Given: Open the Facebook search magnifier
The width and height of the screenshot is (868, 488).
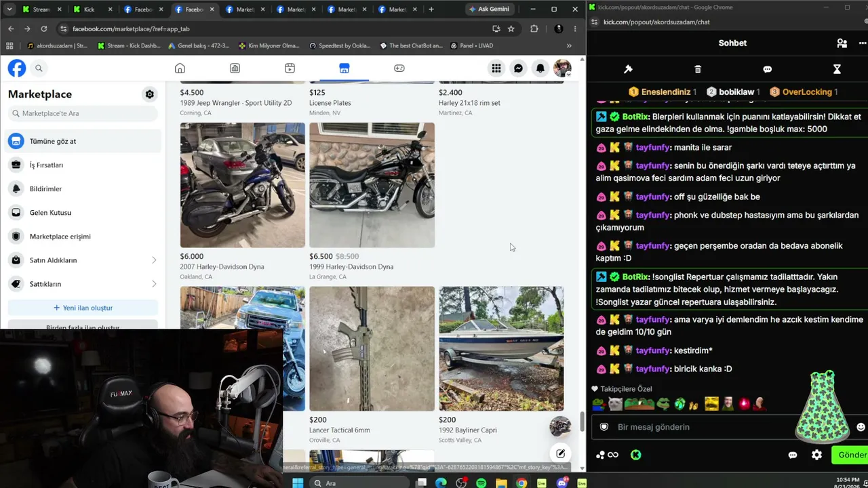Looking at the screenshot, I should 39,68.
